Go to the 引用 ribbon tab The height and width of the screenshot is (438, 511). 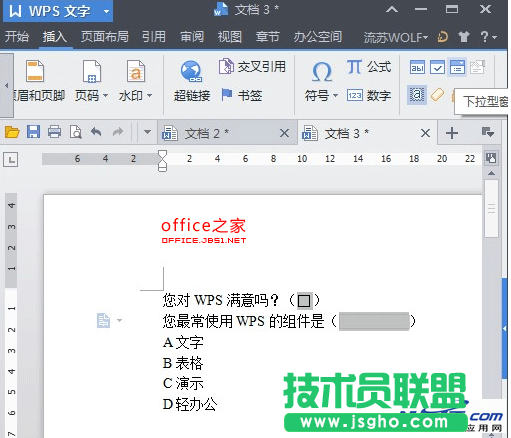154,36
